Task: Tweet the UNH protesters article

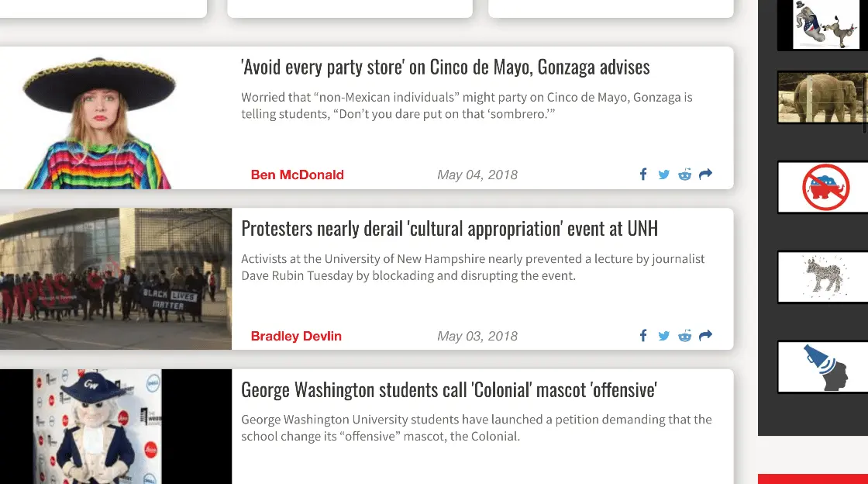Action: click(663, 336)
